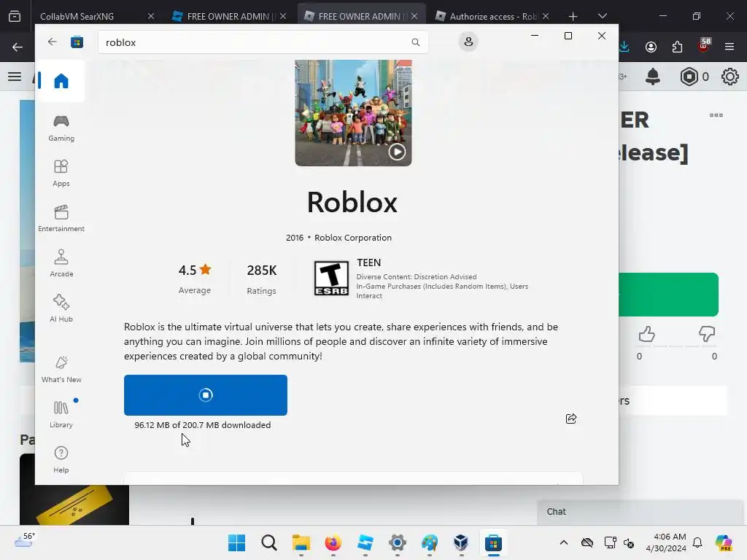Open VirtualBox cube app from taskbar
Viewport: 747px width, 560px height.
[x=461, y=542]
